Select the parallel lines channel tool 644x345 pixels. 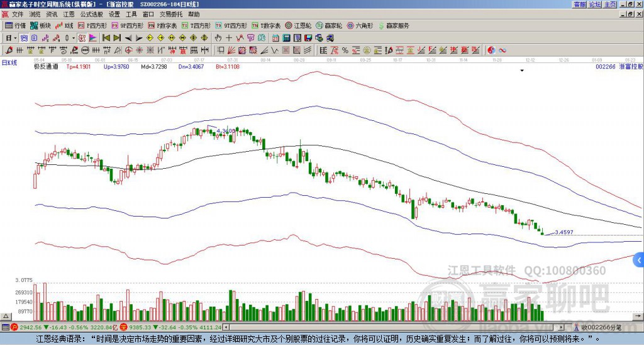tap(307, 50)
